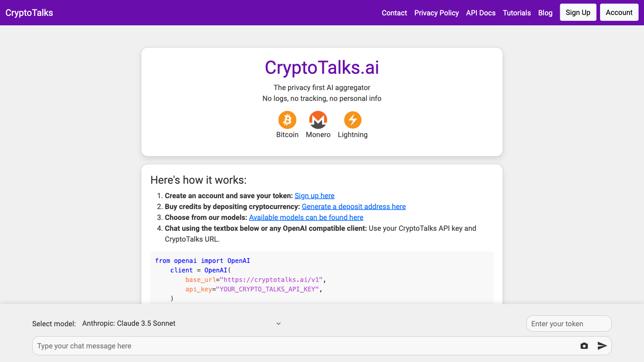Click the CryptoTalks.ai heading
The height and width of the screenshot is (362, 644).
322,67
